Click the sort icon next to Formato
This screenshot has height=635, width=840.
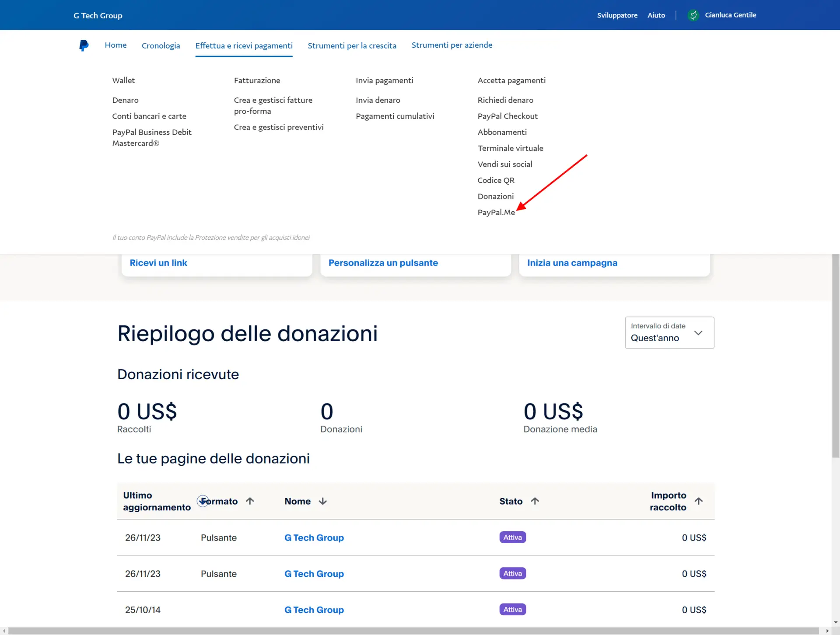click(x=250, y=501)
